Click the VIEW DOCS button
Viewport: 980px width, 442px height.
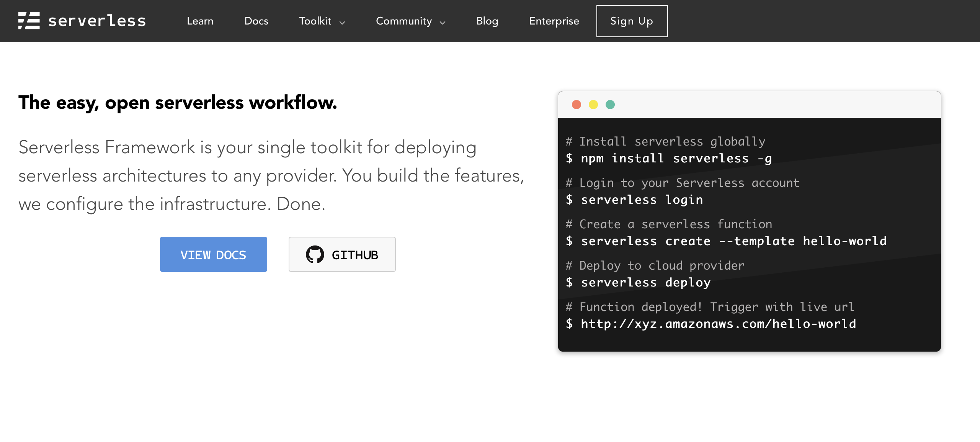(x=214, y=254)
